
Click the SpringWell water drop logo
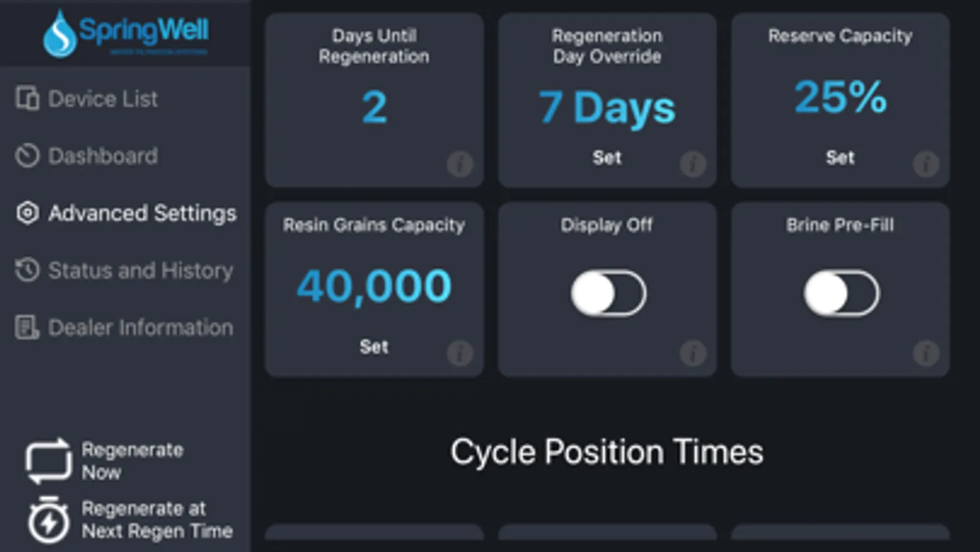tap(59, 34)
